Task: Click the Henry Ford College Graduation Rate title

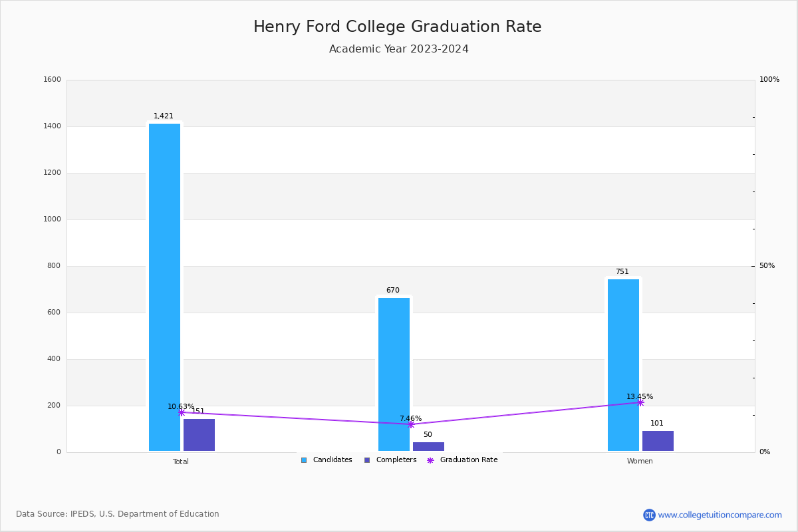Action: coord(398,27)
